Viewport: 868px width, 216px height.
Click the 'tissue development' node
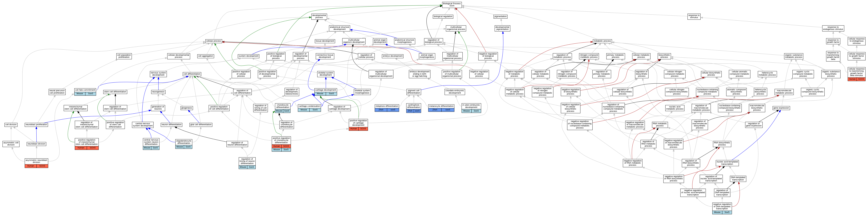tap(325, 41)
